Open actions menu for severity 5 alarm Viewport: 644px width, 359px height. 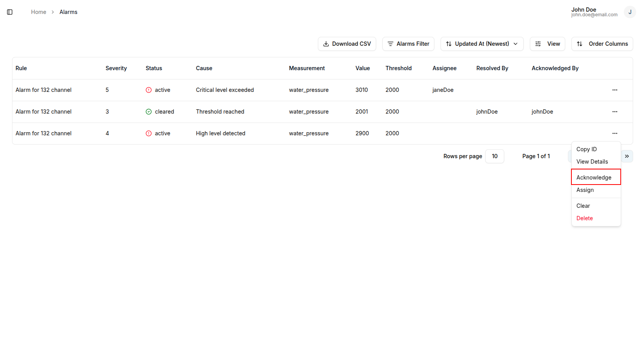pyautogui.click(x=614, y=90)
